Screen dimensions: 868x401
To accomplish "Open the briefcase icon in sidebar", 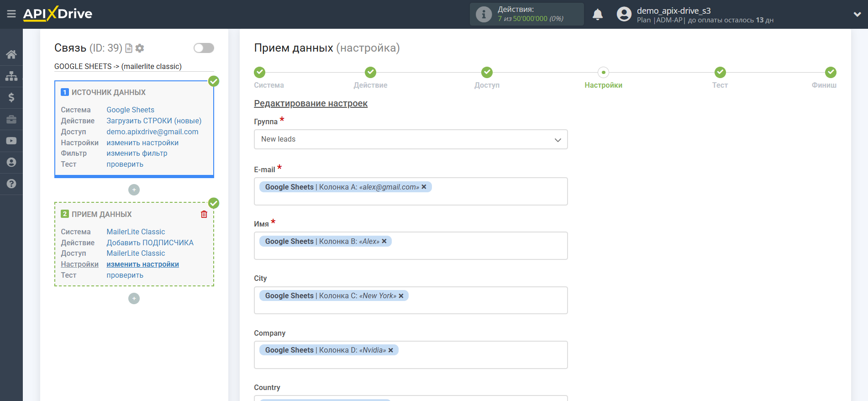I will (11, 119).
